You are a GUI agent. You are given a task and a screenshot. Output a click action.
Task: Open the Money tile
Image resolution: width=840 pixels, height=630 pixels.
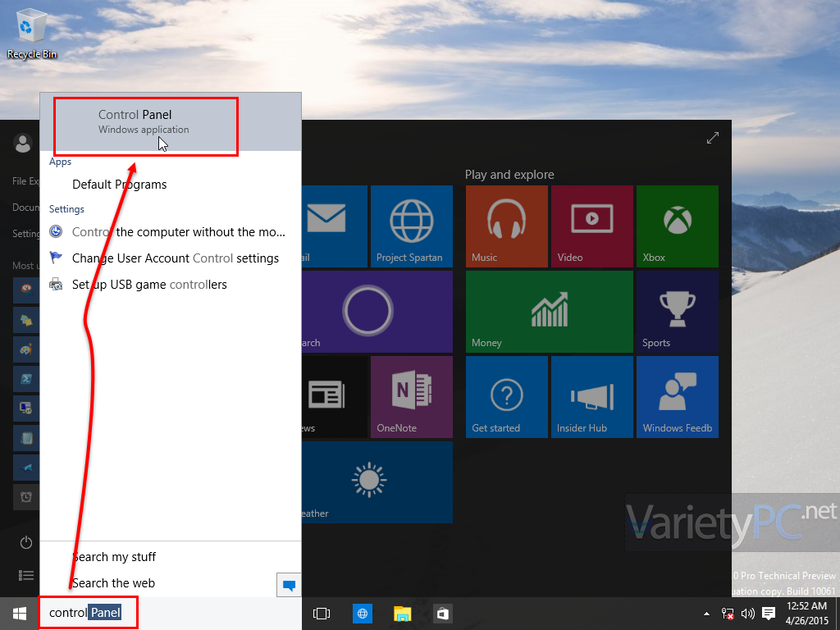click(x=550, y=311)
